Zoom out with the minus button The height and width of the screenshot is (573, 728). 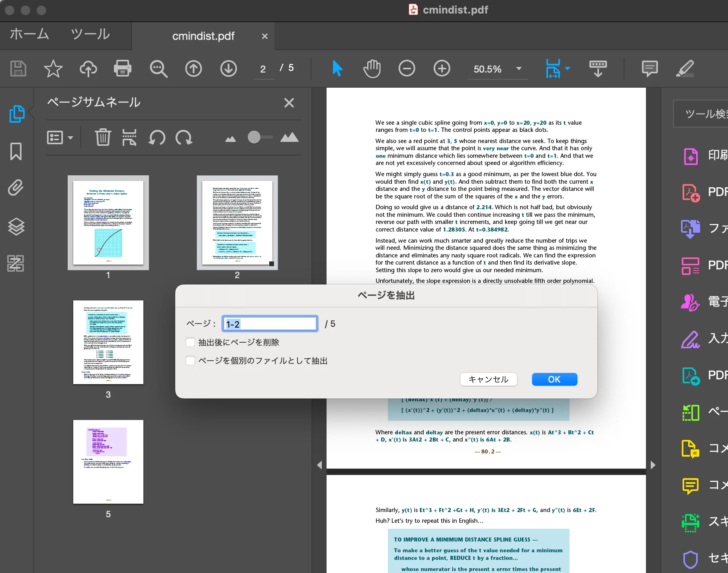point(407,69)
